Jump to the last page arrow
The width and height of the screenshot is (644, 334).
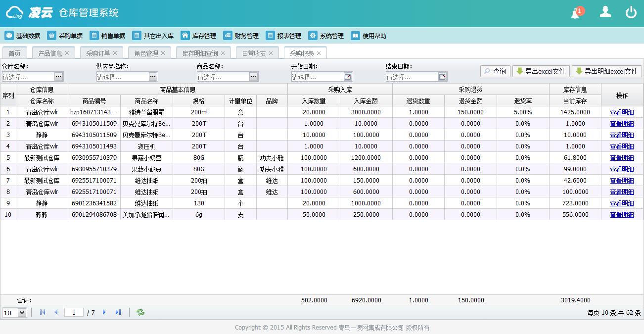[118, 312]
